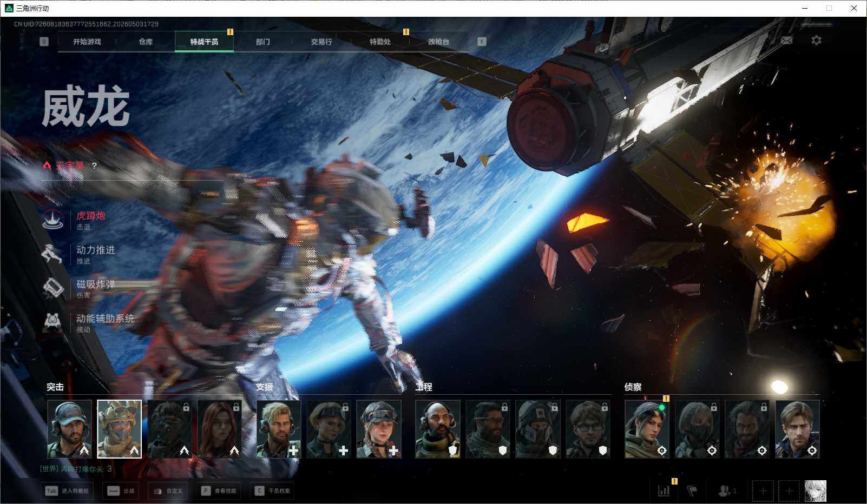Open the player avatar portrait
867x504 pixels.
click(x=816, y=491)
